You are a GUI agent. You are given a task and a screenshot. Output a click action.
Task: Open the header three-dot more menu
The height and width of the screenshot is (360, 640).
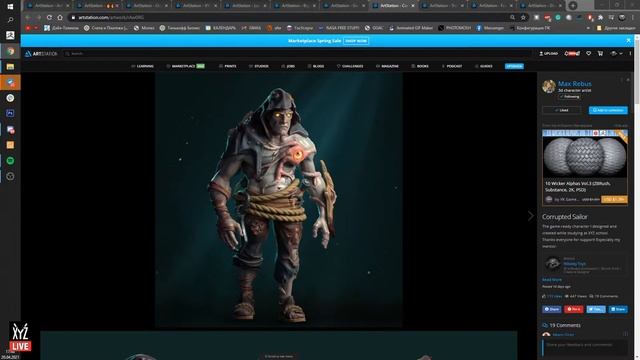(630, 53)
